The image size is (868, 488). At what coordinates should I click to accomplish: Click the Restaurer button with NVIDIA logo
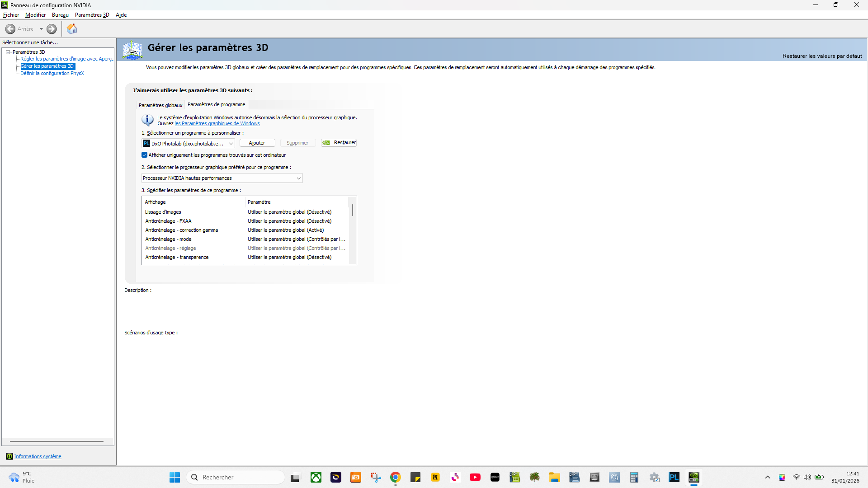click(339, 143)
